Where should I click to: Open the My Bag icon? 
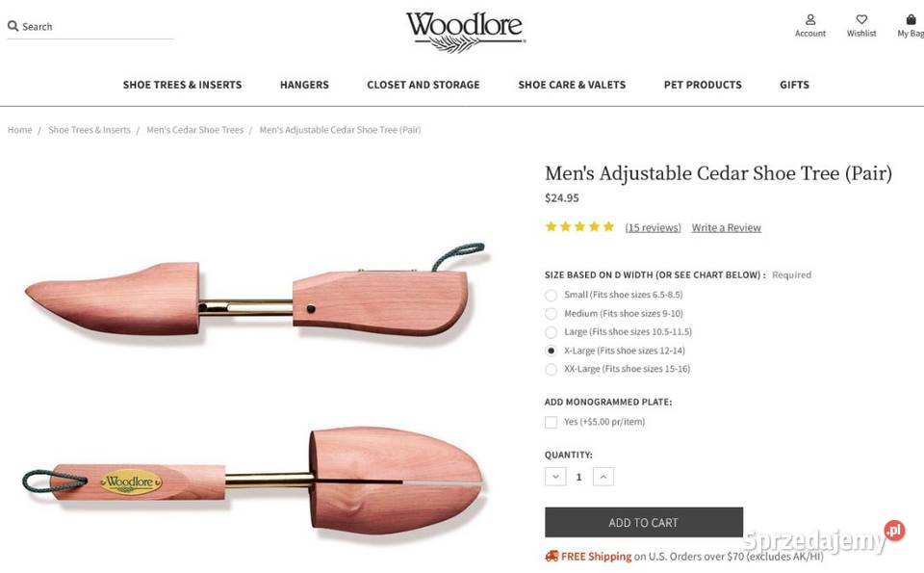(x=911, y=19)
